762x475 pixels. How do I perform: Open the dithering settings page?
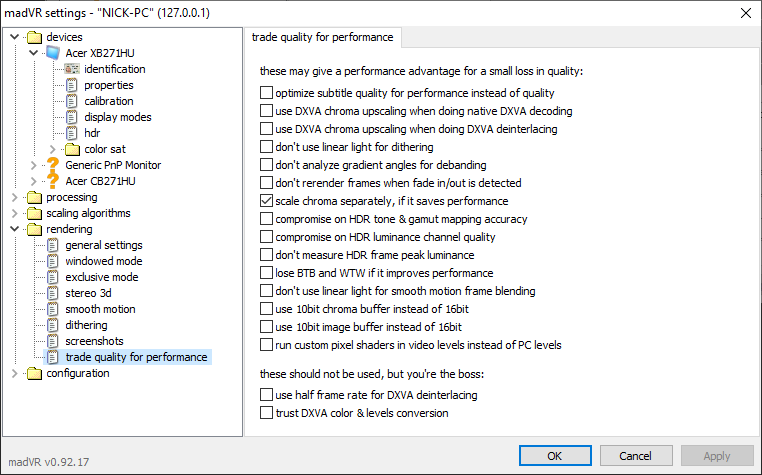[86, 325]
